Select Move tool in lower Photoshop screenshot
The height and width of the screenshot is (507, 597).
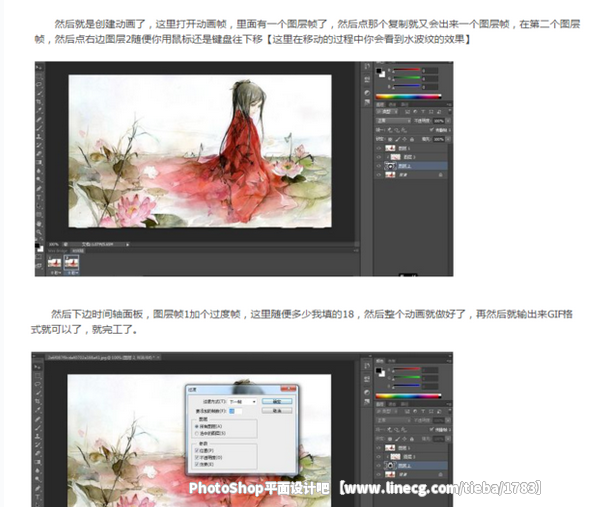[38, 367]
